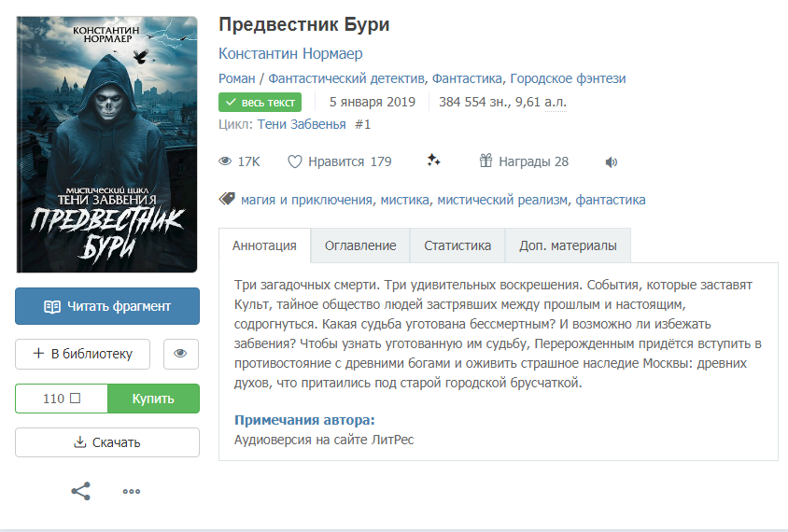Toggle the eye button next to Library

click(x=181, y=354)
